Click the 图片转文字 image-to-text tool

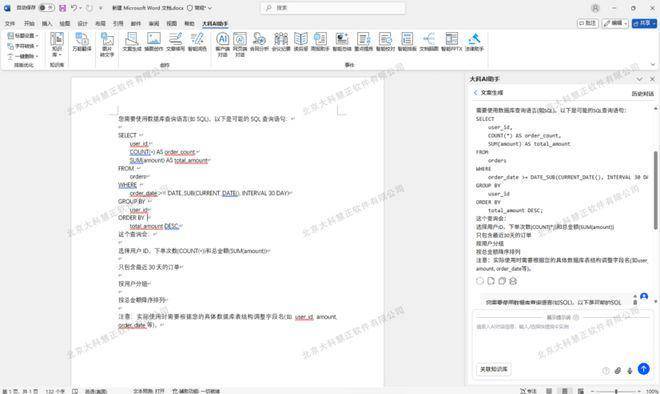tap(107, 44)
